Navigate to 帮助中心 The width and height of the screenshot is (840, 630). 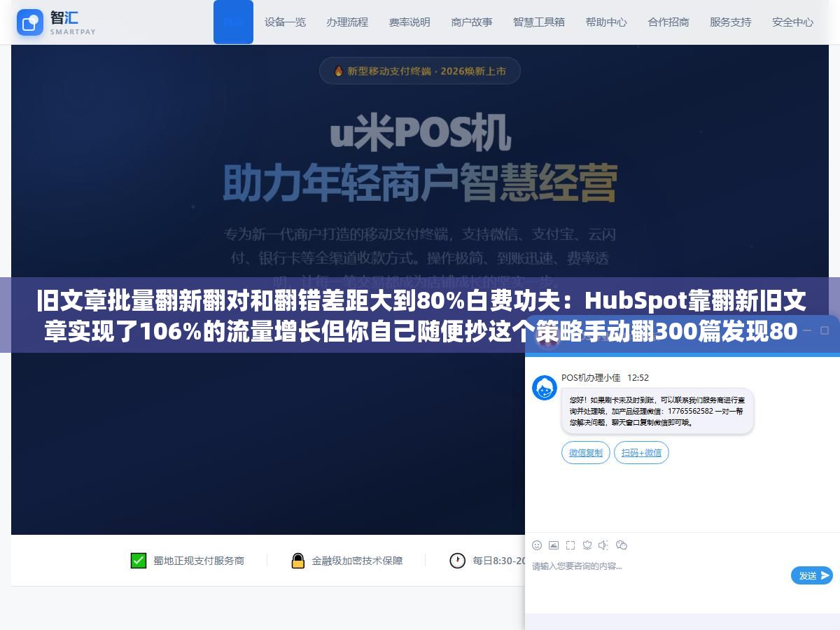(606, 22)
